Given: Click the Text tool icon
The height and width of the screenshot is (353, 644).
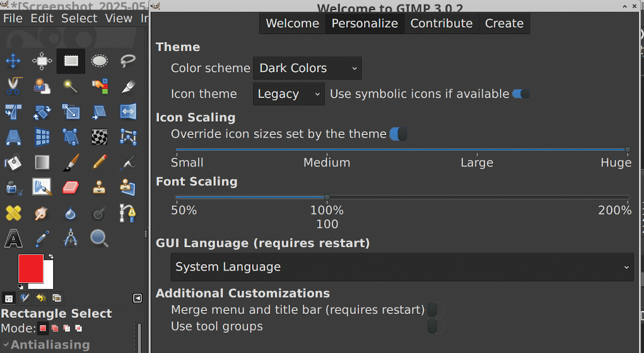Looking at the screenshot, I should pyautogui.click(x=13, y=239).
